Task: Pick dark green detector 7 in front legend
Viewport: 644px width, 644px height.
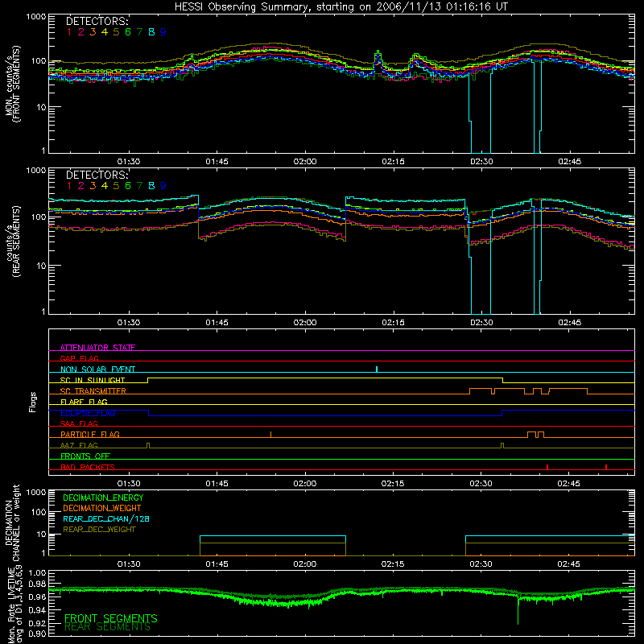Action: 139,32
